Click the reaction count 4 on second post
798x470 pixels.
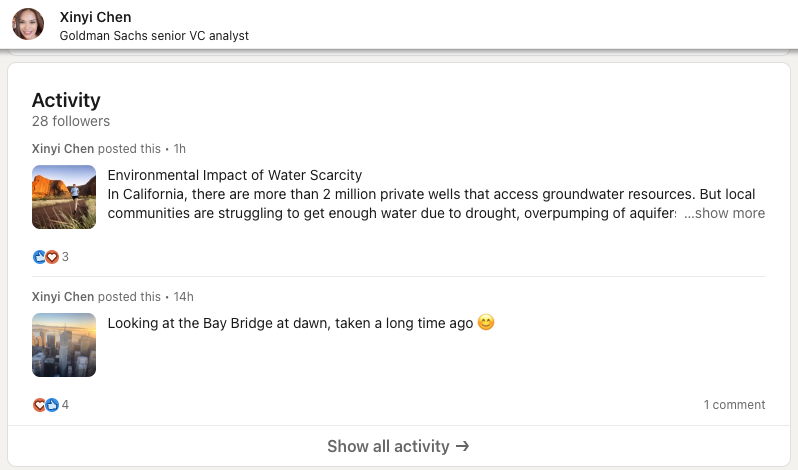(65, 405)
